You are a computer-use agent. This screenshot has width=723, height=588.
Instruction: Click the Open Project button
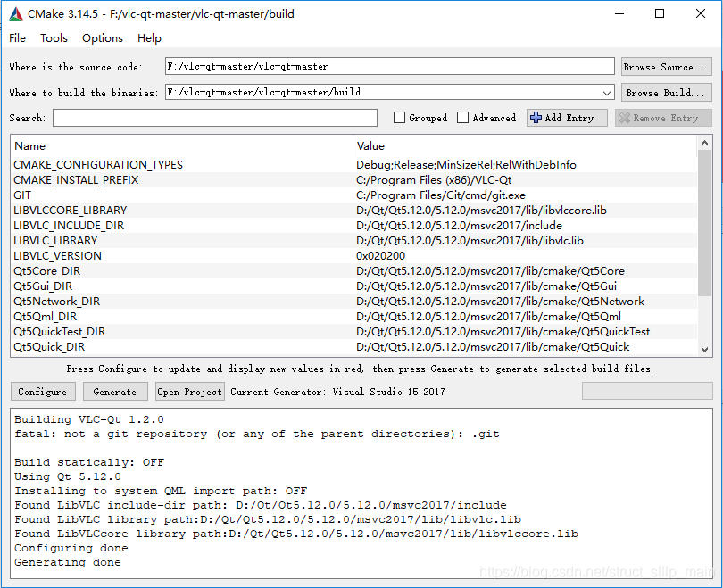[190, 392]
